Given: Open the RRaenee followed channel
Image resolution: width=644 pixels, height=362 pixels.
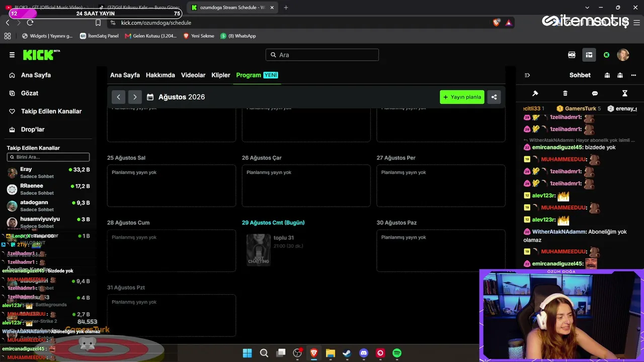Looking at the screenshot, I should click(x=48, y=189).
